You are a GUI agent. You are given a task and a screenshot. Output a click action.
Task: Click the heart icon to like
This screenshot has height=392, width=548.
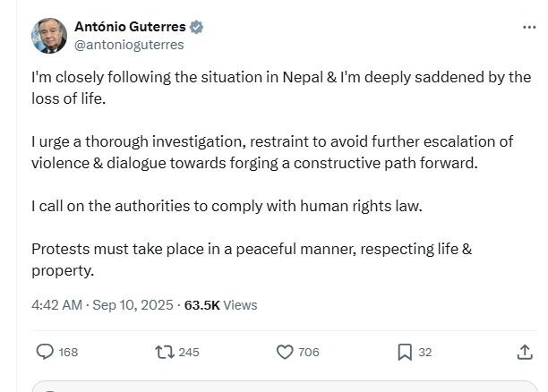pyautogui.click(x=285, y=352)
